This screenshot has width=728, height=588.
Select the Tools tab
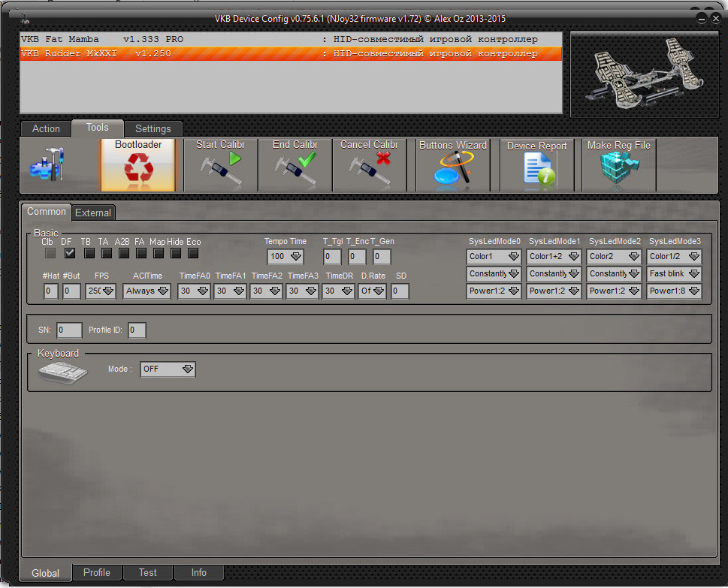(97, 128)
